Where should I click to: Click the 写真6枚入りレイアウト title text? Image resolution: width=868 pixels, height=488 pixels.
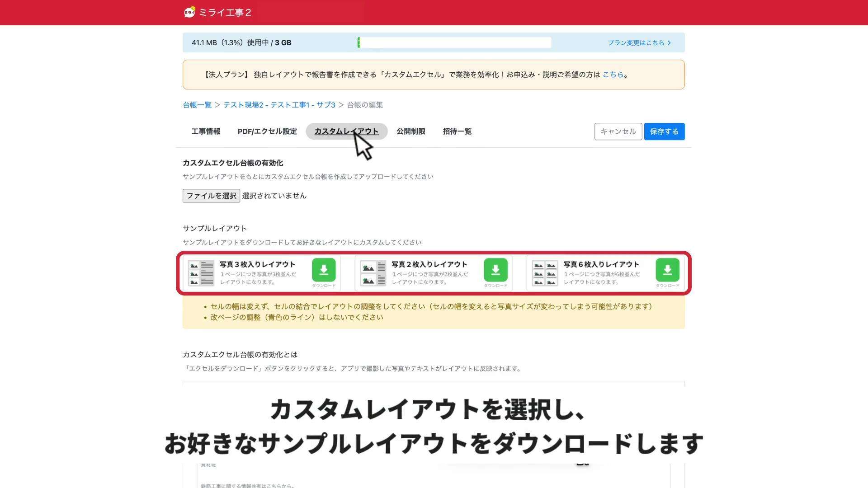click(x=601, y=264)
